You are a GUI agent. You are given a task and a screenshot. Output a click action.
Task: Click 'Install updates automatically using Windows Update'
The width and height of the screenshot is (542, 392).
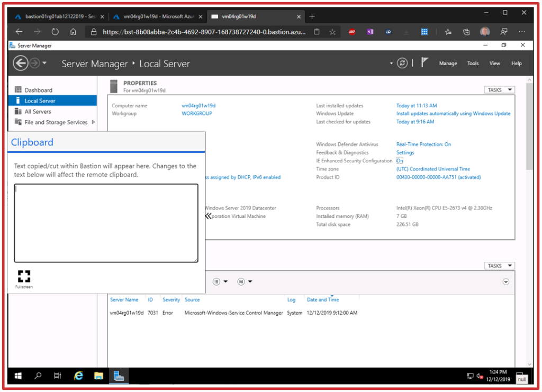453,114
